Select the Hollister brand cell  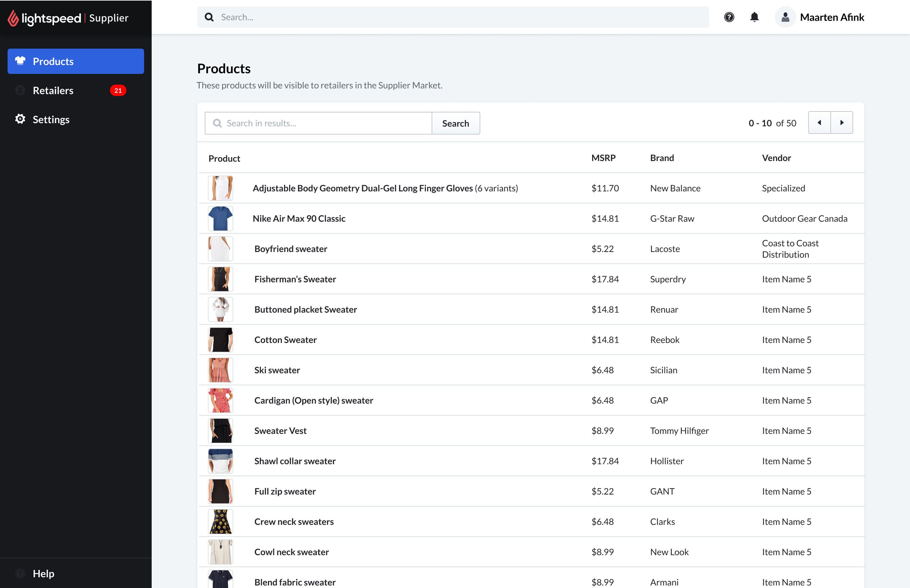(667, 461)
